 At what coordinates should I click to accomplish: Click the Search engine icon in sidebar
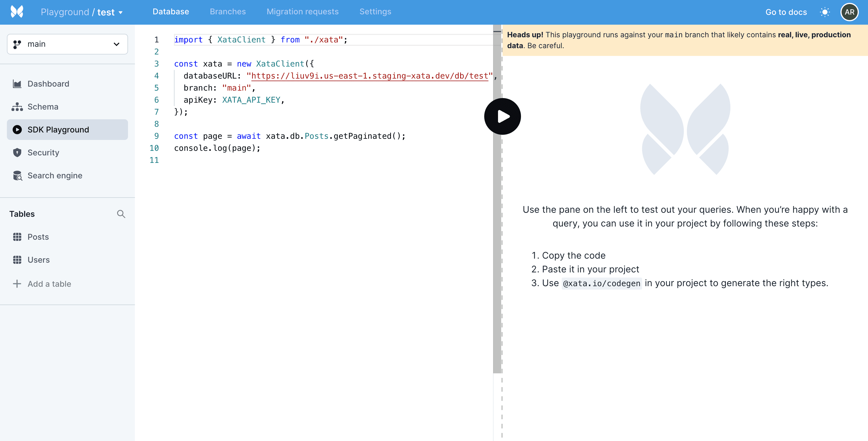pyautogui.click(x=18, y=175)
